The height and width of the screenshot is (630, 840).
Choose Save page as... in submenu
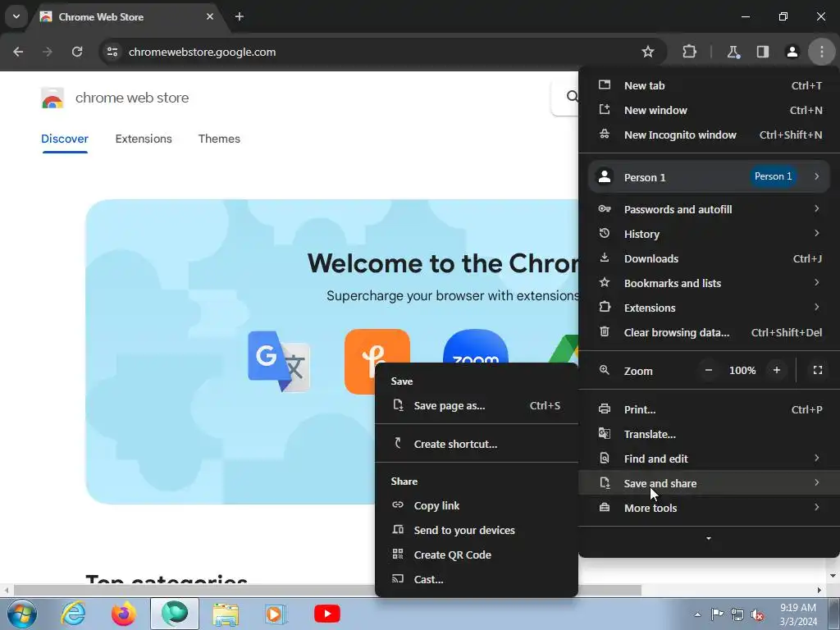[x=477, y=406]
